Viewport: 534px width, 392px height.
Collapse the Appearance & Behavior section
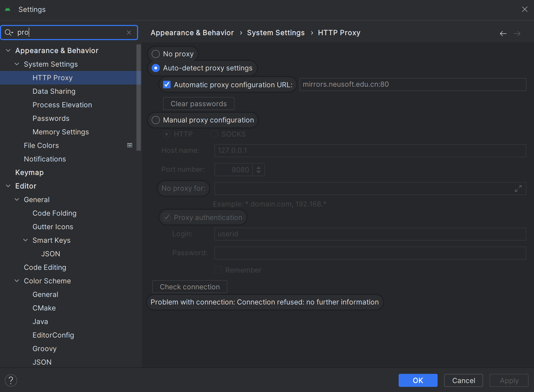(8, 51)
